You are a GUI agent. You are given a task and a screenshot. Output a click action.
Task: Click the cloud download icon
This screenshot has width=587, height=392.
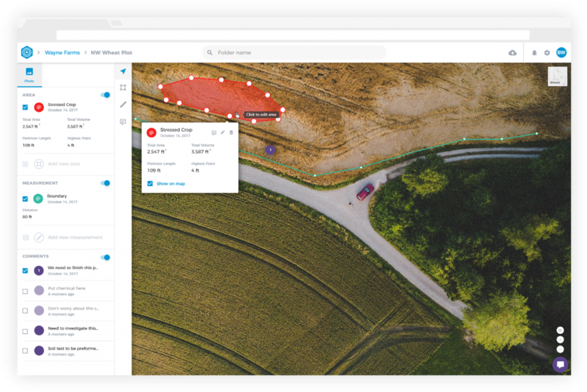pos(512,53)
